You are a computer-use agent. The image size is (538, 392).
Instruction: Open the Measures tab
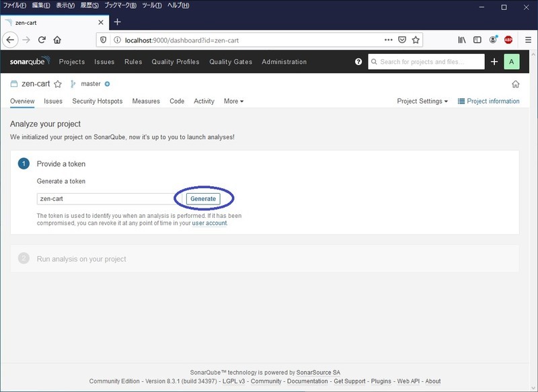tap(146, 101)
